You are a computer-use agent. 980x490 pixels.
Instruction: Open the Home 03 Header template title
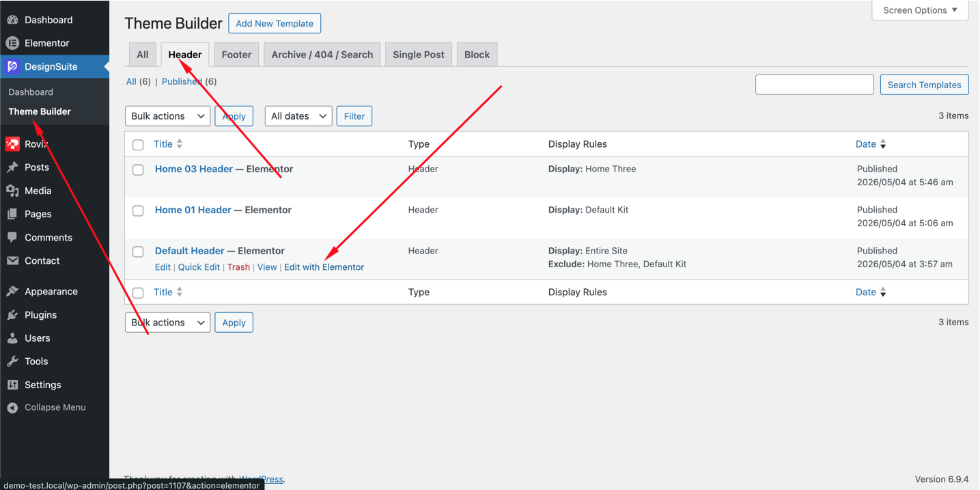194,169
